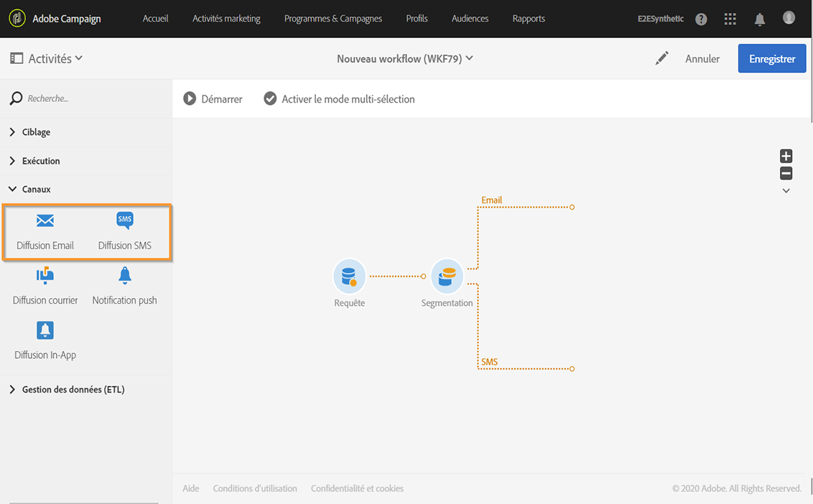Collapse the Canaux section
The width and height of the screenshot is (813, 504).
pos(36,190)
